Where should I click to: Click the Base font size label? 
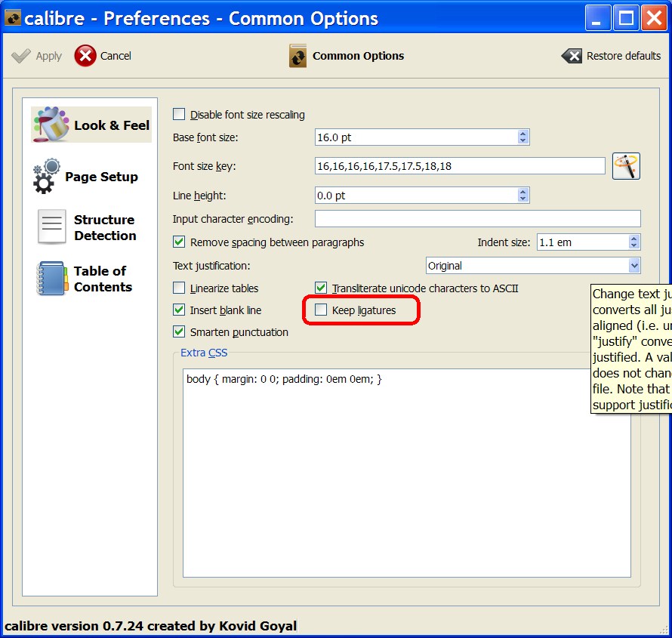click(x=205, y=137)
